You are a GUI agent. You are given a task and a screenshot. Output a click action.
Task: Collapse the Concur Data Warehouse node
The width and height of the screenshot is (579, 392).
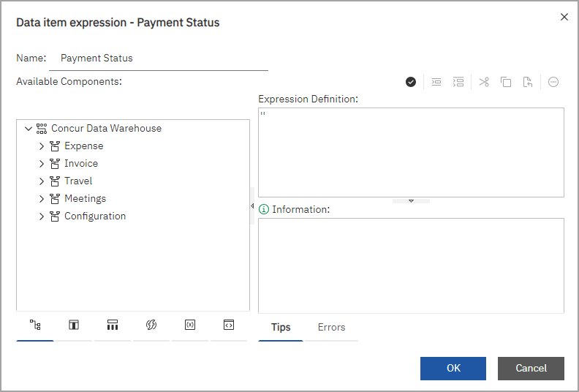pos(29,129)
